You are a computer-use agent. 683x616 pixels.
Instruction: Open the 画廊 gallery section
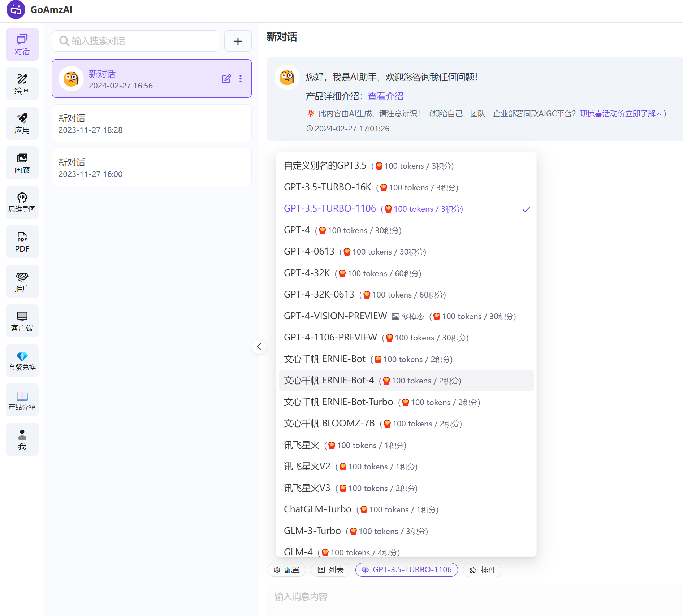click(22, 163)
